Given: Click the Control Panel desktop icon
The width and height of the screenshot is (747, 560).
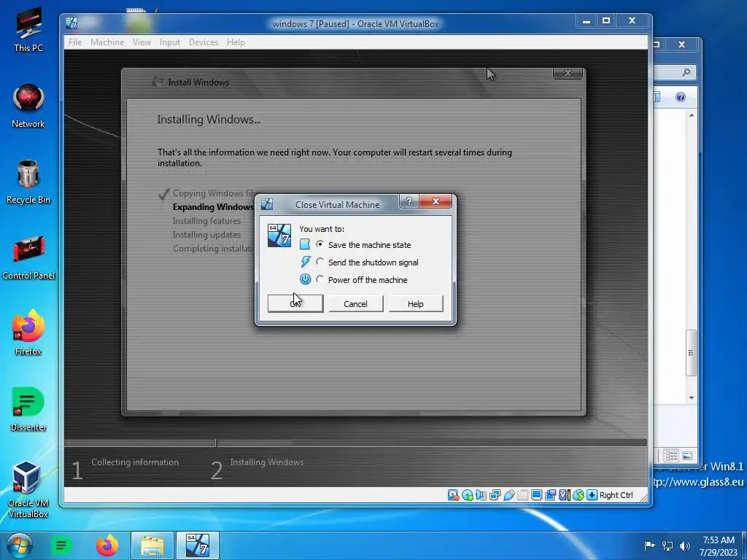Looking at the screenshot, I should (28, 257).
